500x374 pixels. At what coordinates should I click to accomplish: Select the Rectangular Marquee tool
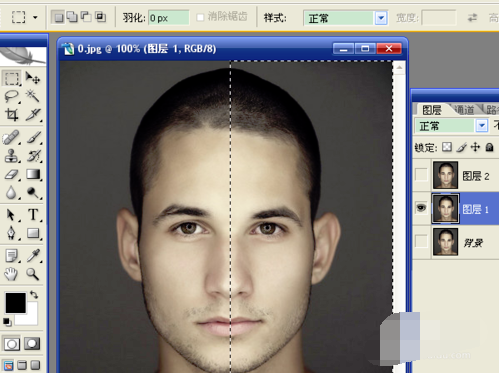pyautogui.click(x=12, y=78)
